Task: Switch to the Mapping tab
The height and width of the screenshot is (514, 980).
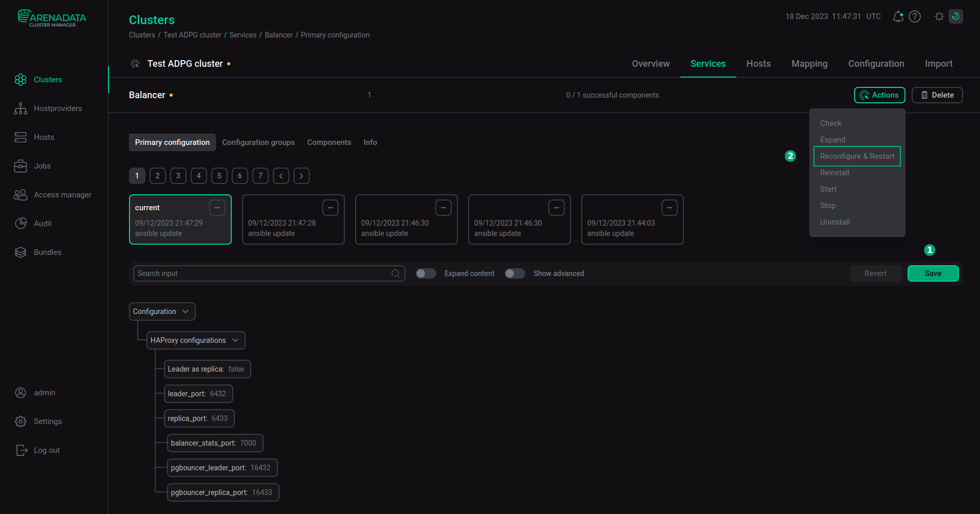Action: coord(809,64)
